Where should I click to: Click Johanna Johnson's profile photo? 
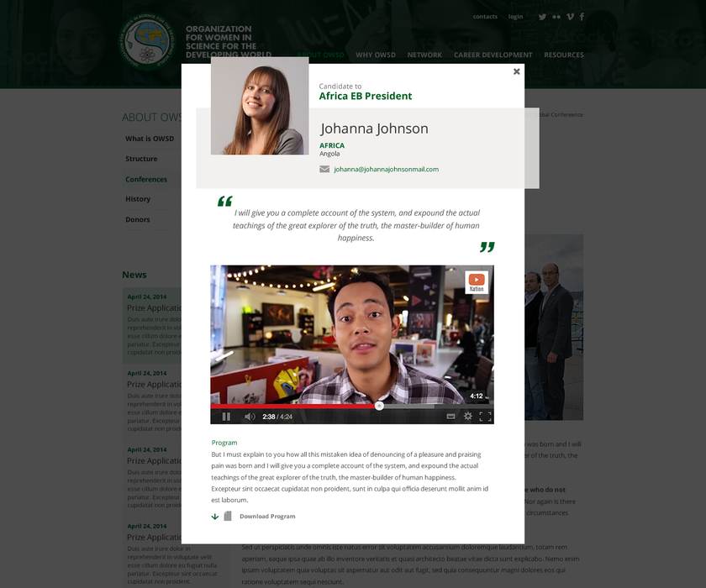[x=259, y=106]
